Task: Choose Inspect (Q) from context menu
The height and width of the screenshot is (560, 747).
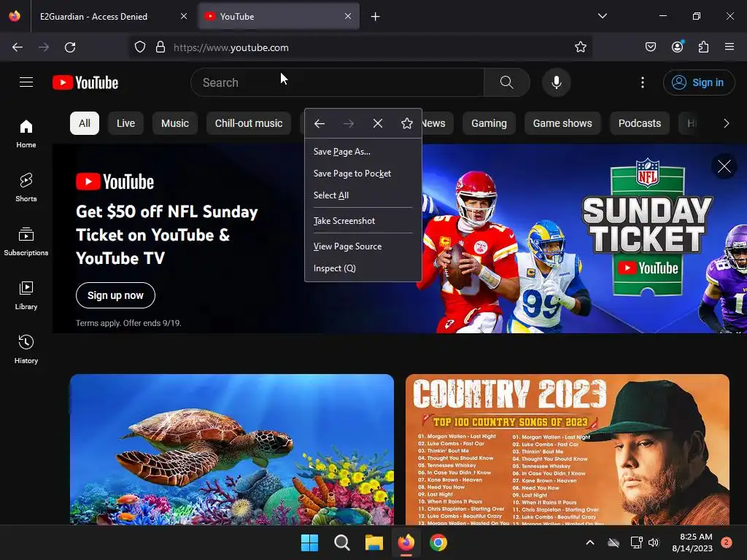Action: [363, 268]
